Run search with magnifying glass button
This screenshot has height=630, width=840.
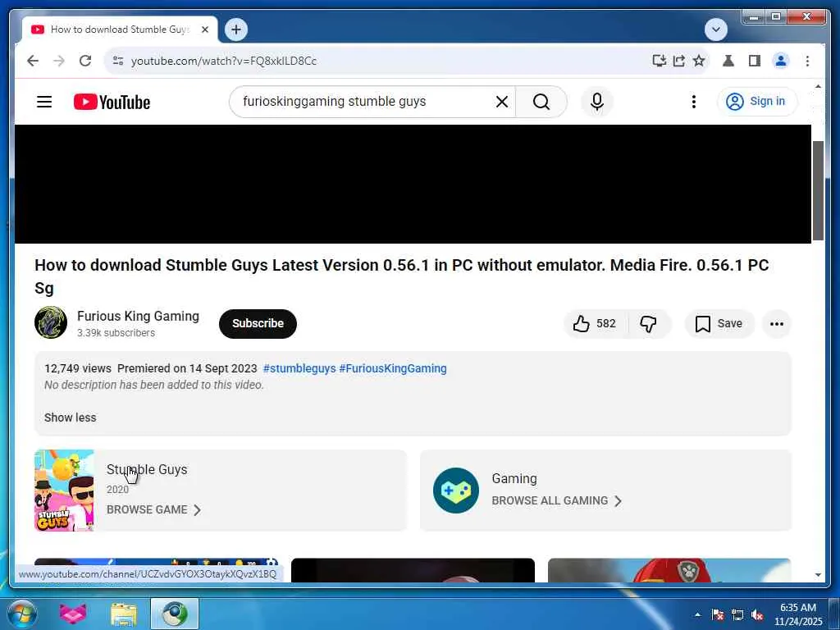[541, 102]
